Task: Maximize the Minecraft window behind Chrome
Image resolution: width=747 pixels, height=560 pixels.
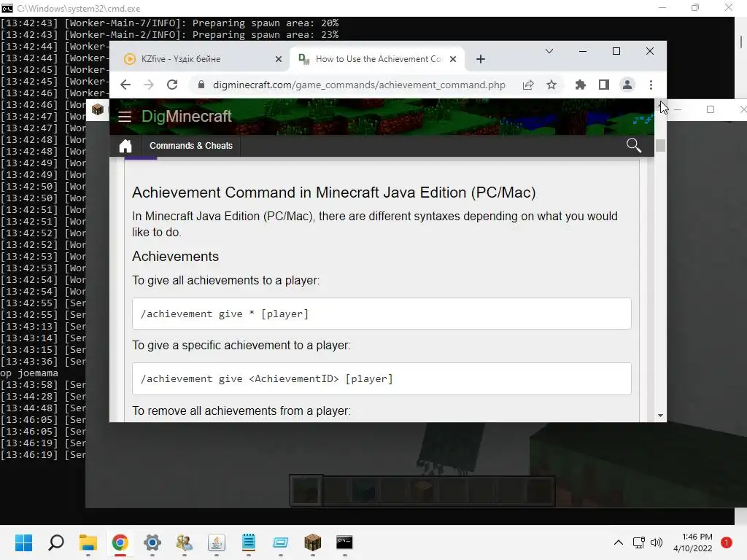Action: 711,109
